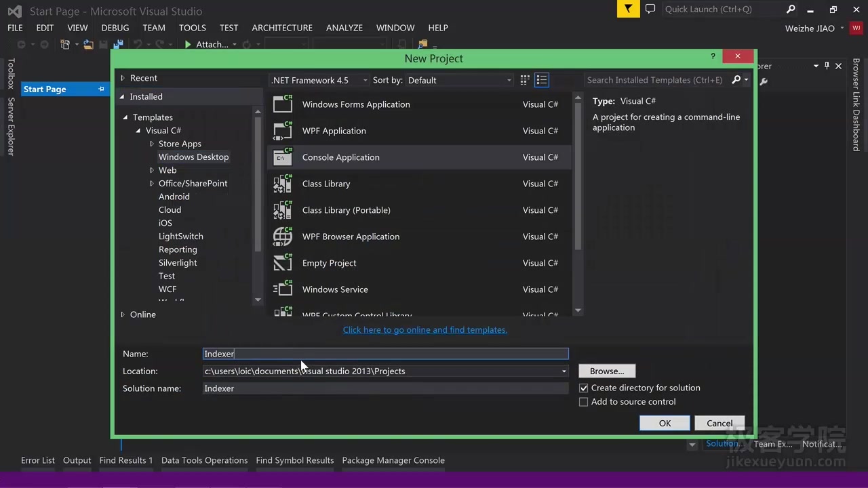Open the Server Explorer side tab
868x488 pixels.
pos(10,126)
